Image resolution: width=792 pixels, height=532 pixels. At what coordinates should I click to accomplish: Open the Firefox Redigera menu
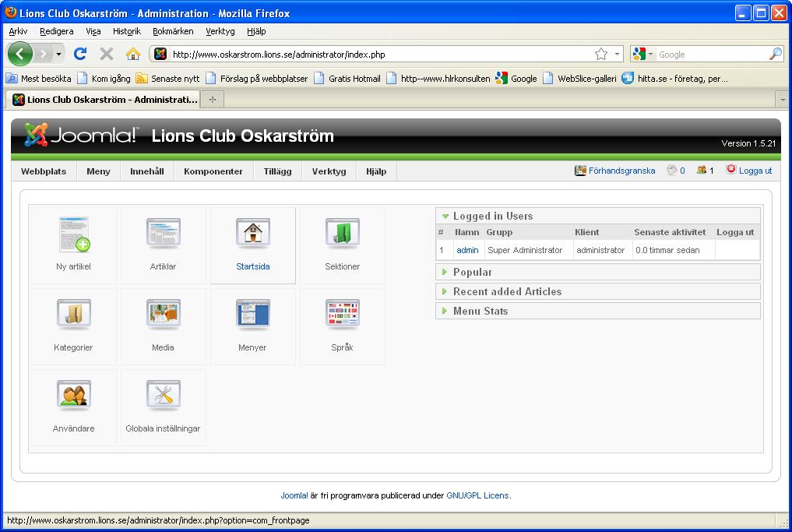click(x=57, y=31)
